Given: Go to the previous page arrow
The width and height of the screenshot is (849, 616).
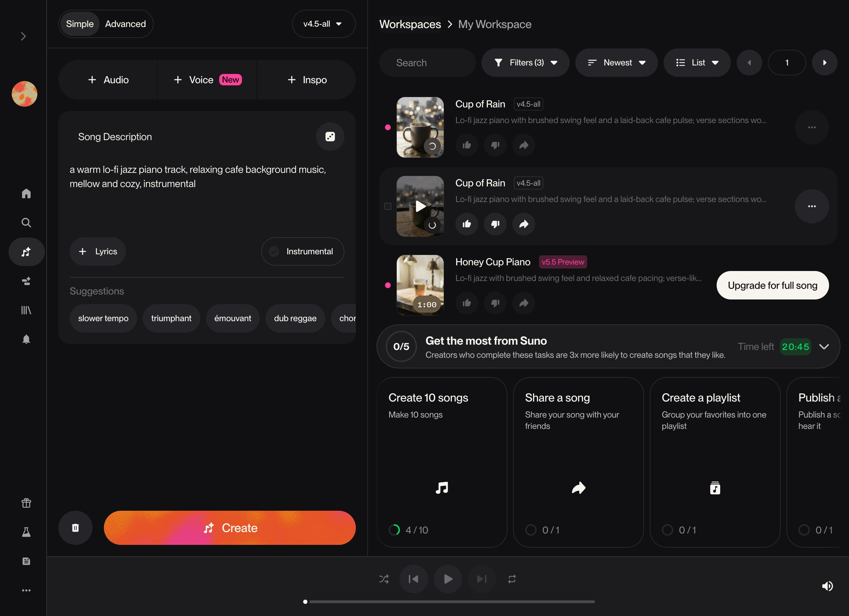Looking at the screenshot, I should [749, 63].
